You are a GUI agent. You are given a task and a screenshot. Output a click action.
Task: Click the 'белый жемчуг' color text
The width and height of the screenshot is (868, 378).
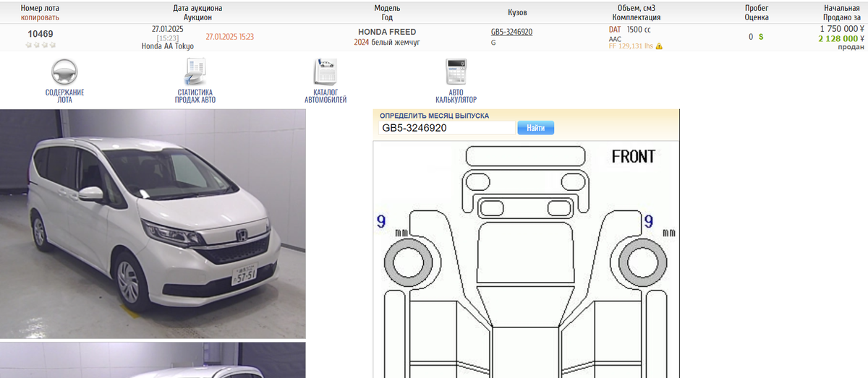click(396, 43)
